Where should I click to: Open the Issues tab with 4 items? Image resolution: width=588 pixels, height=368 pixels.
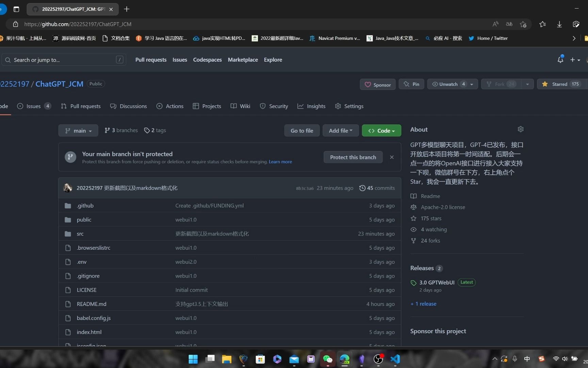pos(33,106)
